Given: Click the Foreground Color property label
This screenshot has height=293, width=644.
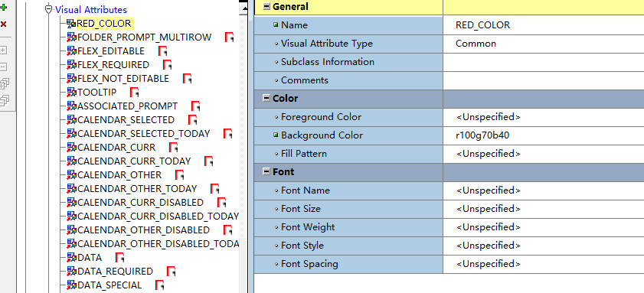Looking at the screenshot, I should click(x=321, y=117).
